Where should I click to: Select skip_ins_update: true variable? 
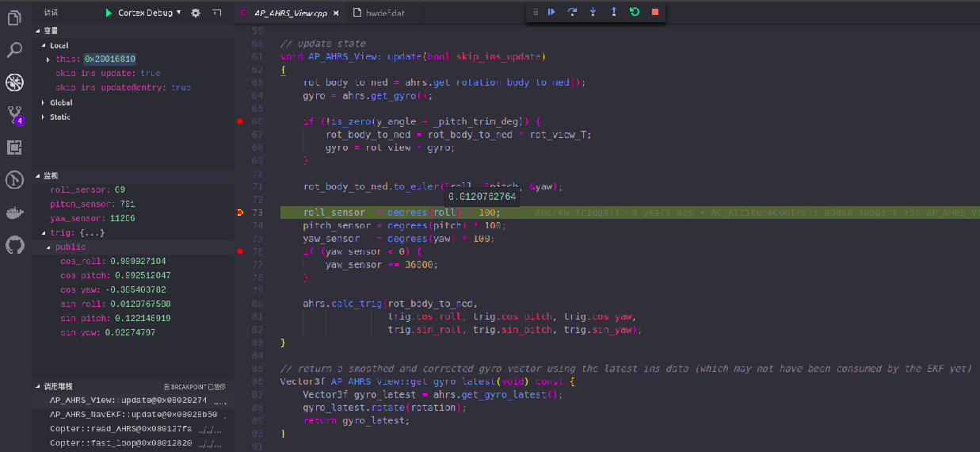point(132,73)
